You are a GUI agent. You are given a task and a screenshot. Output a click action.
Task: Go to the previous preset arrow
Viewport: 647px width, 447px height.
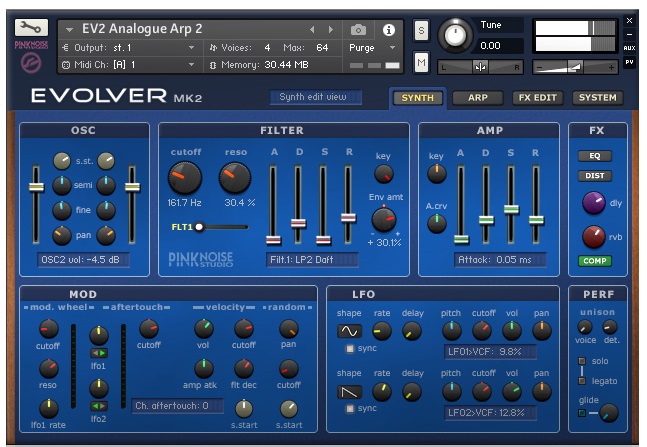312,29
